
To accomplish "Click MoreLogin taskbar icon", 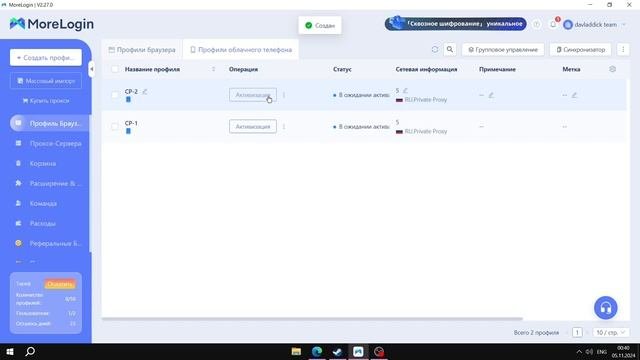I will click(358, 351).
